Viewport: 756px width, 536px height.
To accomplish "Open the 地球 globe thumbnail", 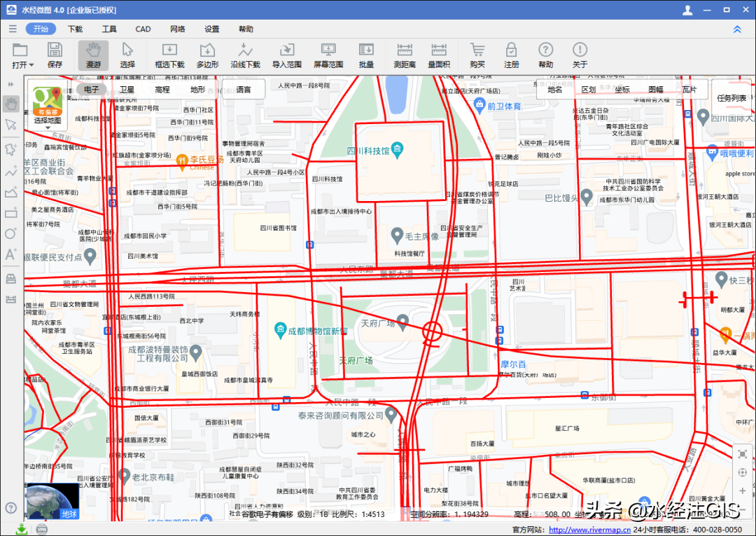I will pyautogui.click(x=52, y=502).
